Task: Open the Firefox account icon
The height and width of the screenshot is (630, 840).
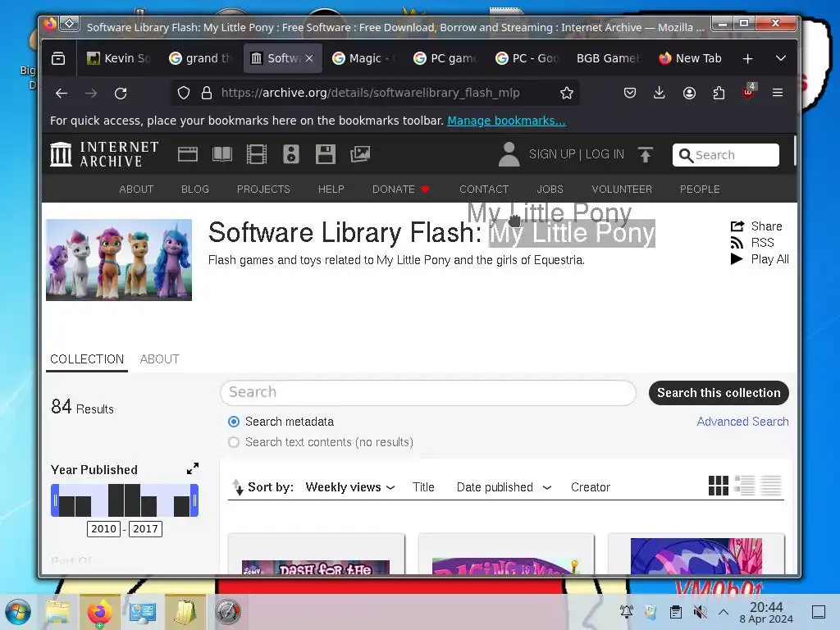Action: pyautogui.click(x=689, y=94)
